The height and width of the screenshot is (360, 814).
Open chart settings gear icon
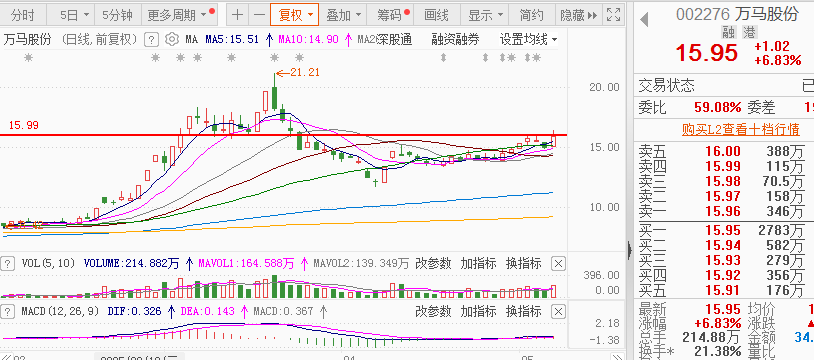pos(172,39)
